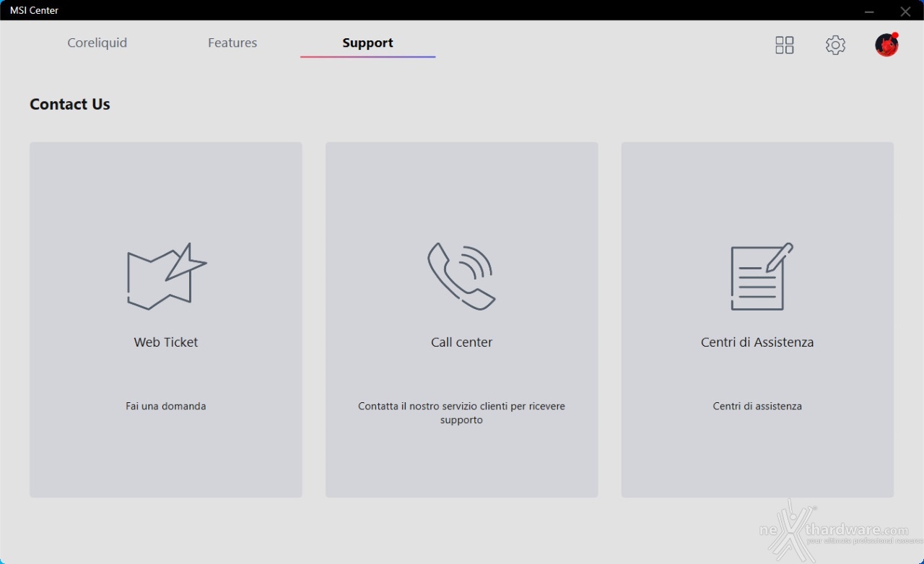Image resolution: width=924 pixels, height=564 pixels.
Task: Click the Call center phone icon
Action: tap(461, 277)
